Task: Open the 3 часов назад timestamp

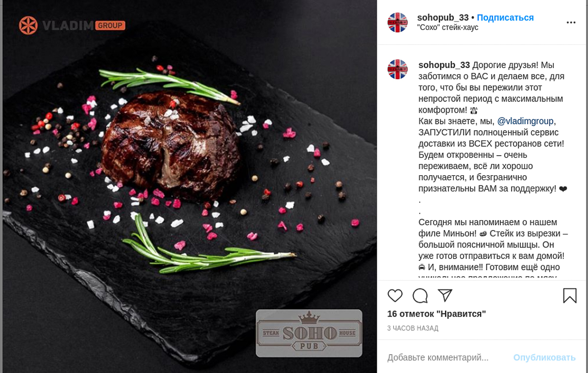Action: (x=413, y=328)
